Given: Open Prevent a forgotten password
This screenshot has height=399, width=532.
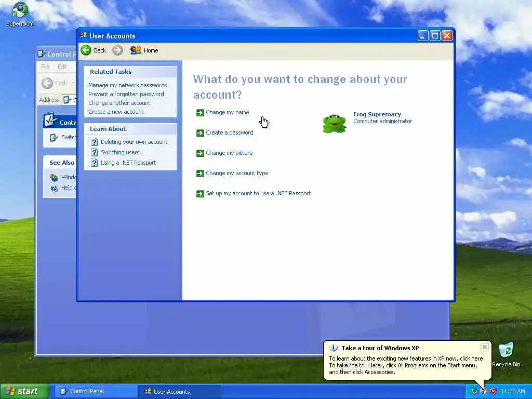Looking at the screenshot, I should (x=126, y=94).
